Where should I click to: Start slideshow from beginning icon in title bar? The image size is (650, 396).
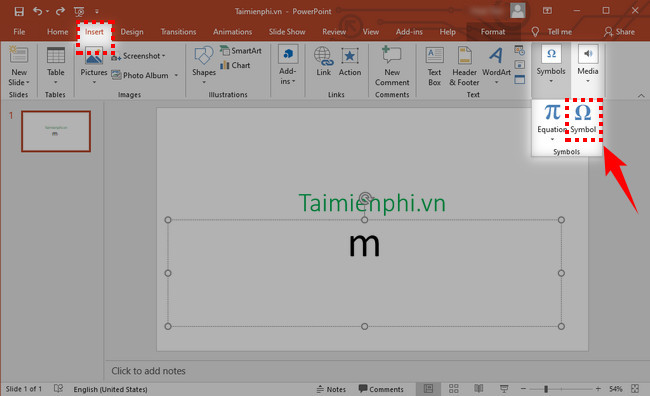[79, 11]
